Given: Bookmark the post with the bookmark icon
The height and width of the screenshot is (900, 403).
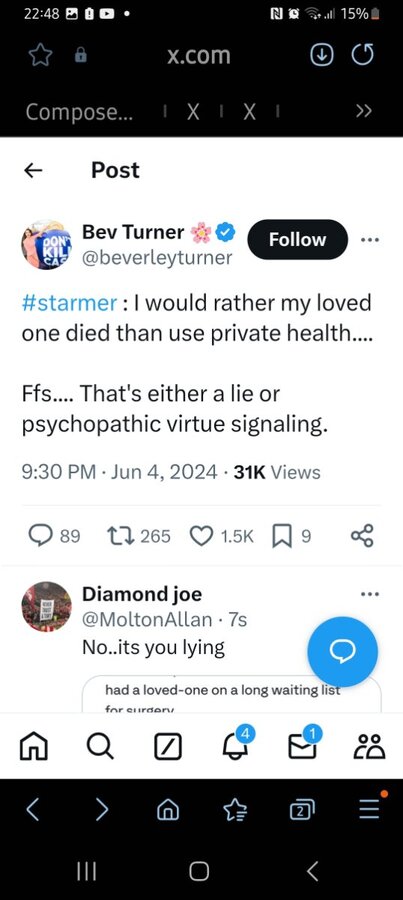Looking at the screenshot, I should (281, 536).
